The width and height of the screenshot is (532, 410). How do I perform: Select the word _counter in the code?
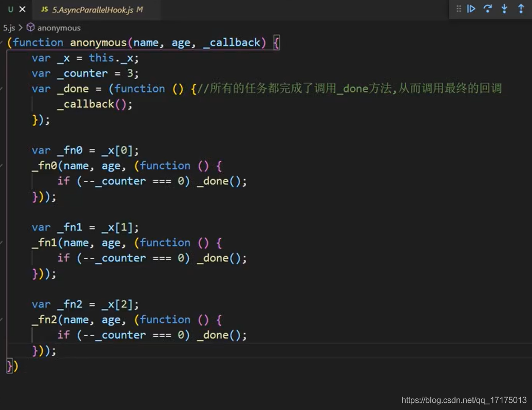82,73
